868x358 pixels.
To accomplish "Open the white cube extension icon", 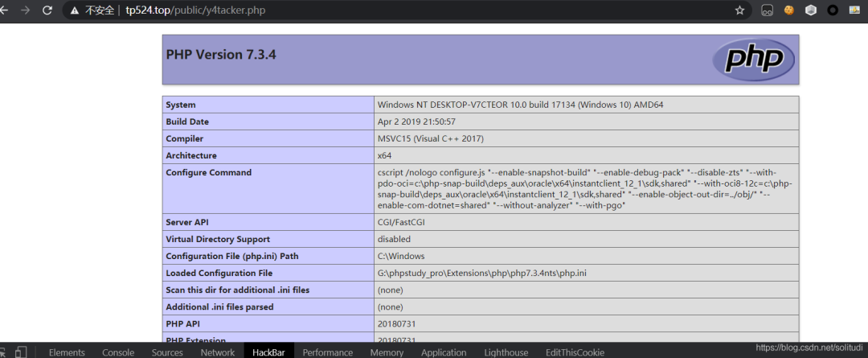I will (810, 10).
